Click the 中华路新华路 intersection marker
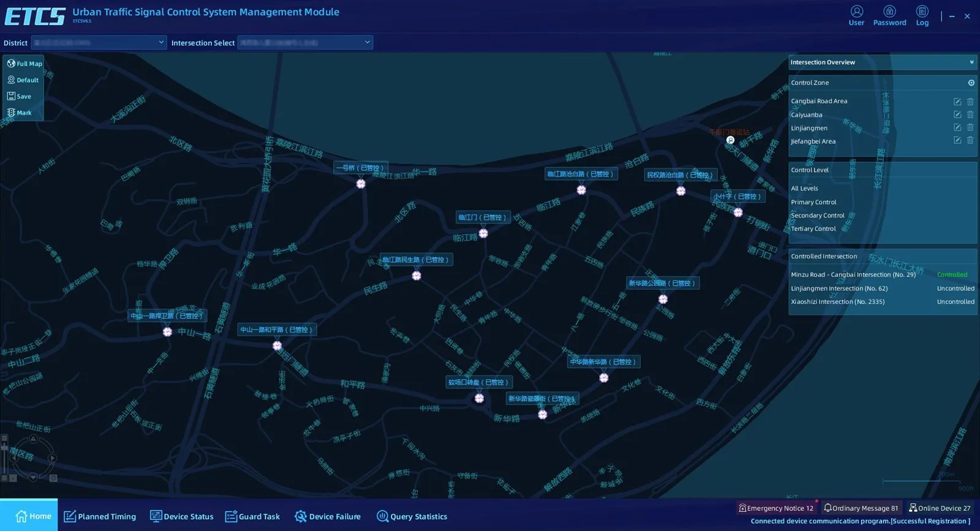The image size is (980, 531). point(604,378)
